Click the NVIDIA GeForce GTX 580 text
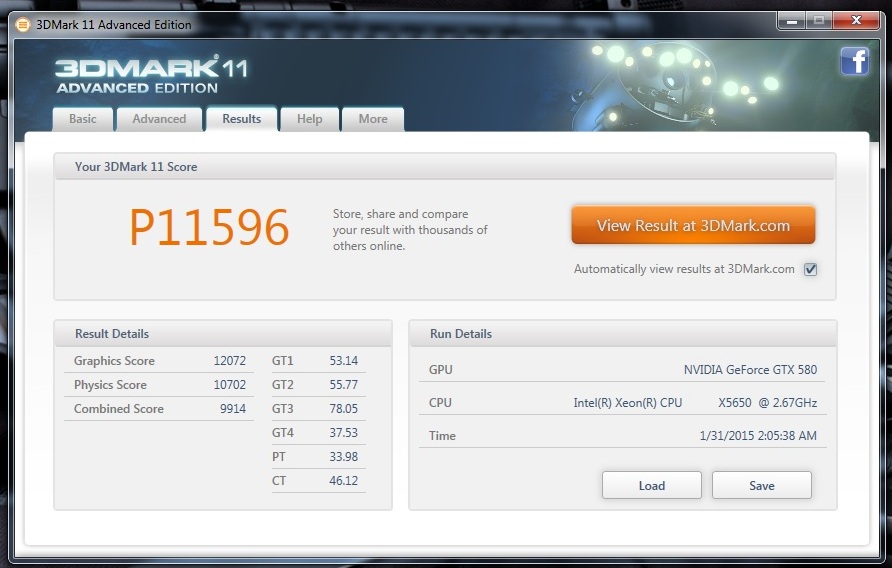892x568 pixels. coord(750,370)
